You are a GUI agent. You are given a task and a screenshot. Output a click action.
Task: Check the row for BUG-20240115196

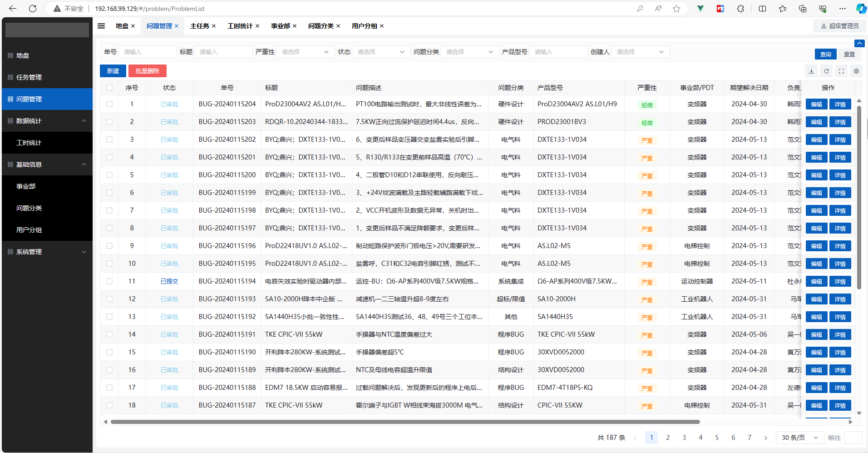point(109,246)
